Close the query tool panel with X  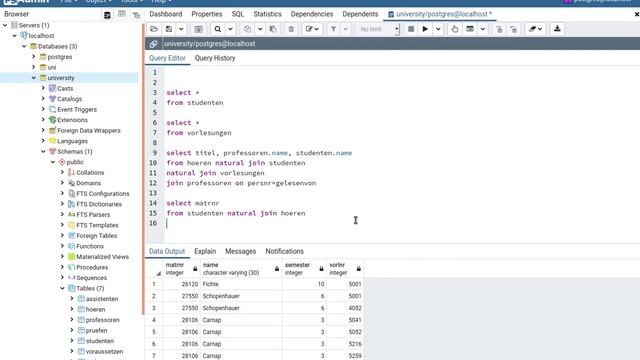coord(636,14)
